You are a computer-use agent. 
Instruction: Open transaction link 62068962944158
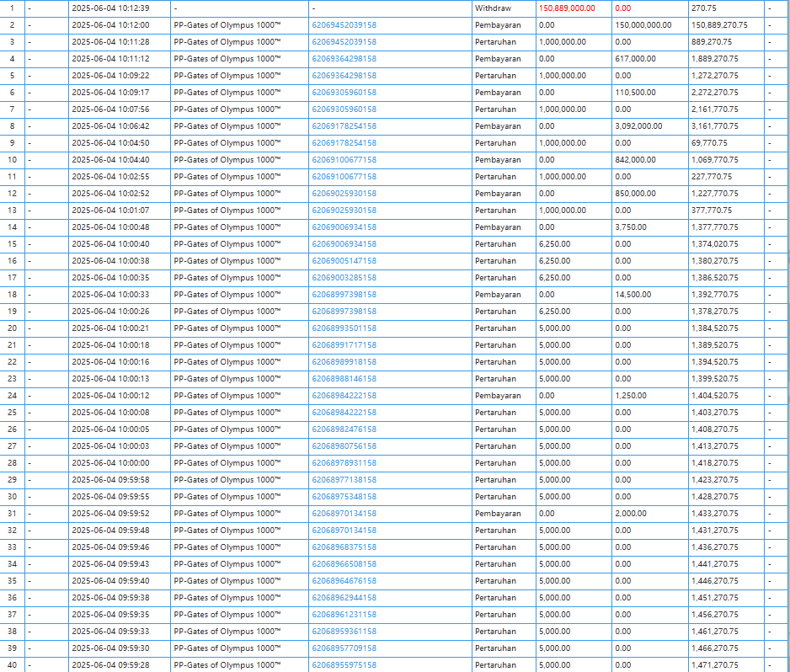coord(344,597)
